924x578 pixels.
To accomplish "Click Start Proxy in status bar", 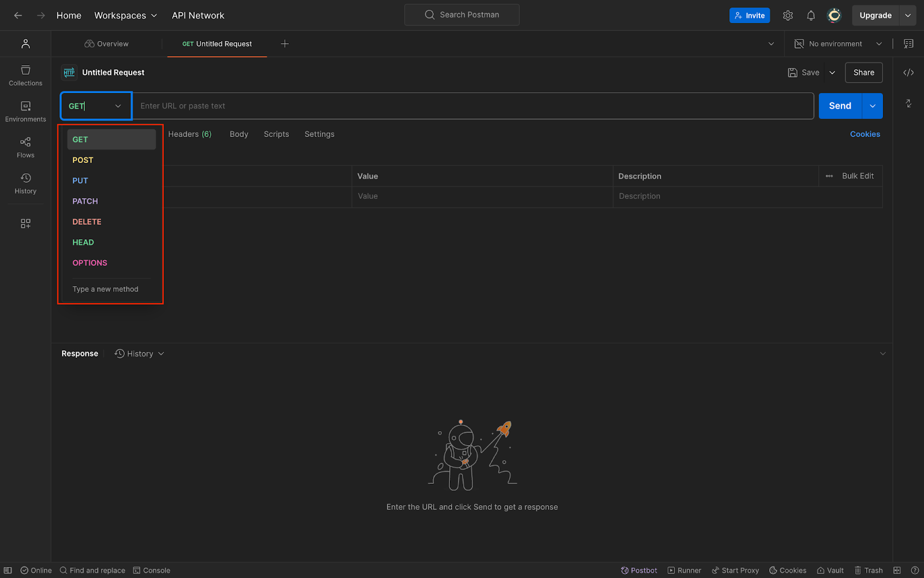I will pyautogui.click(x=735, y=570).
